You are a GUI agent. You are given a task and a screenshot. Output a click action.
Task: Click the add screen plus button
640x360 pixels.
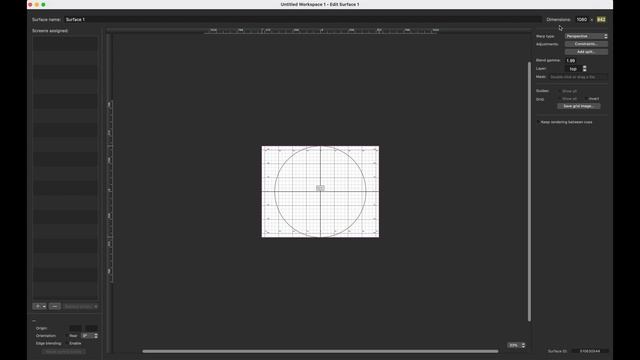coord(38,306)
